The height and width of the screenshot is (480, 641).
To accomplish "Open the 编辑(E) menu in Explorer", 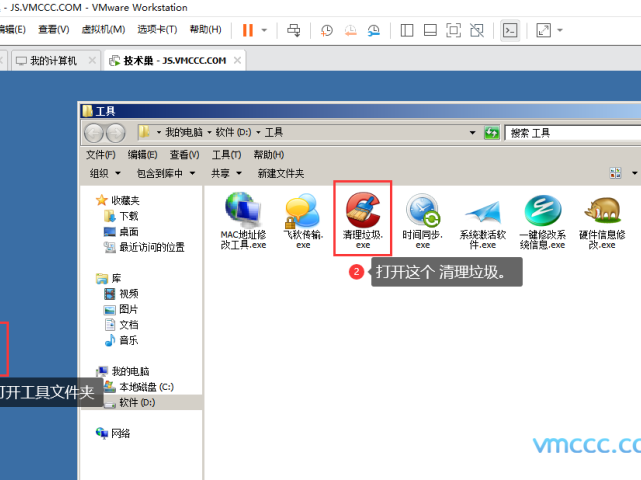I will click(142, 155).
